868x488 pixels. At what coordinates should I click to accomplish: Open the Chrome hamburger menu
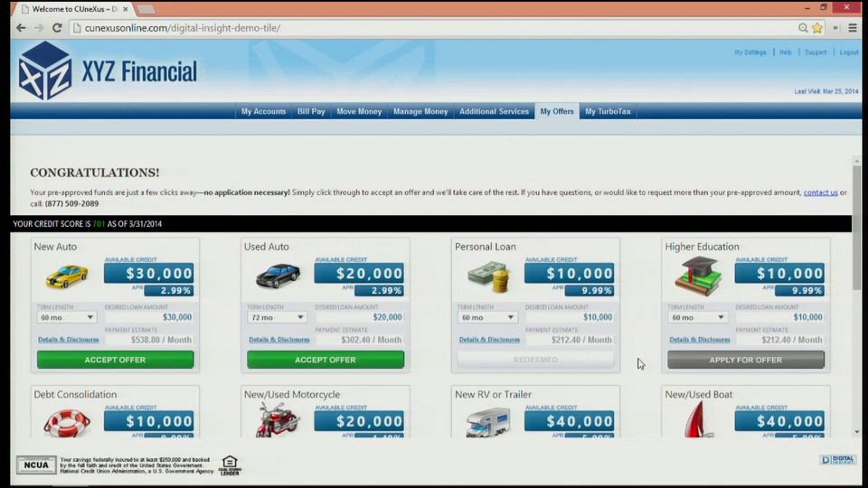(x=853, y=28)
